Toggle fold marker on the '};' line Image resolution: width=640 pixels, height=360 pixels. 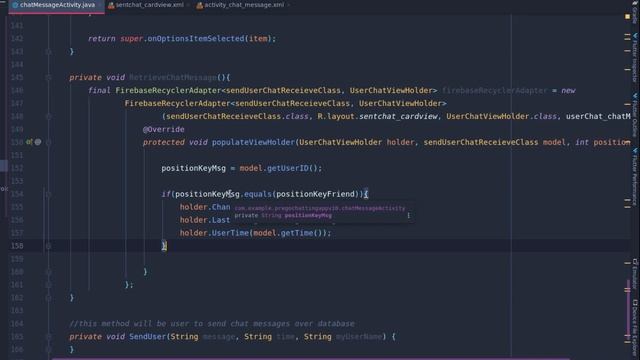[49, 285]
